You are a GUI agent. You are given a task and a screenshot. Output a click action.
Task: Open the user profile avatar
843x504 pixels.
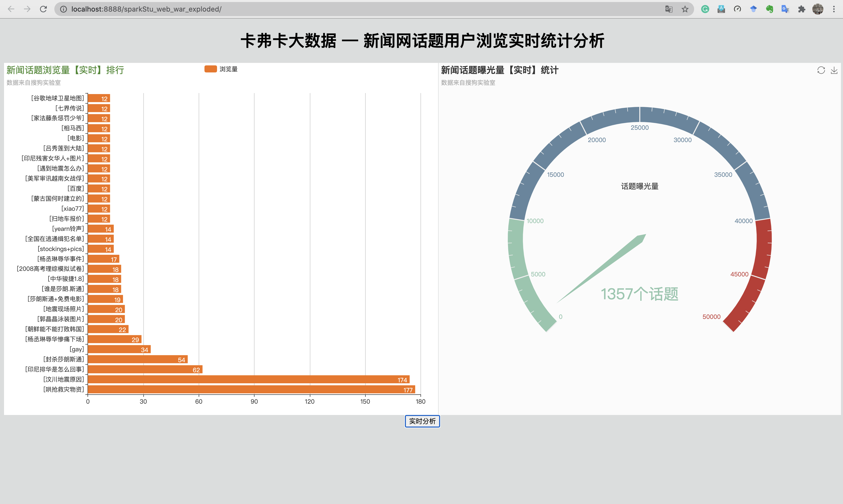[x=818, y=9]
